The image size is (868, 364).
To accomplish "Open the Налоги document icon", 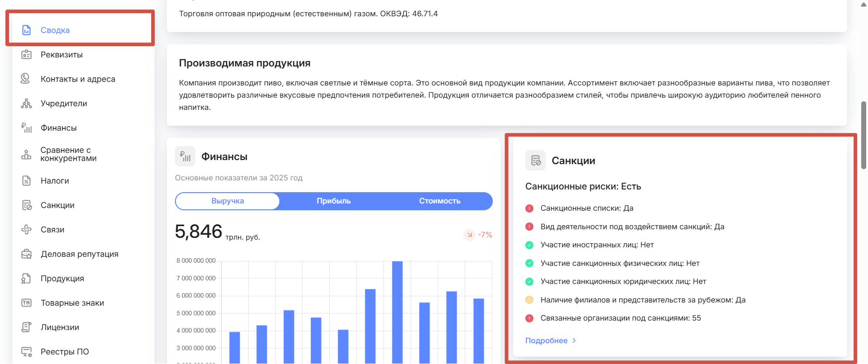I will pyautogui.click(x=27, y=181).
